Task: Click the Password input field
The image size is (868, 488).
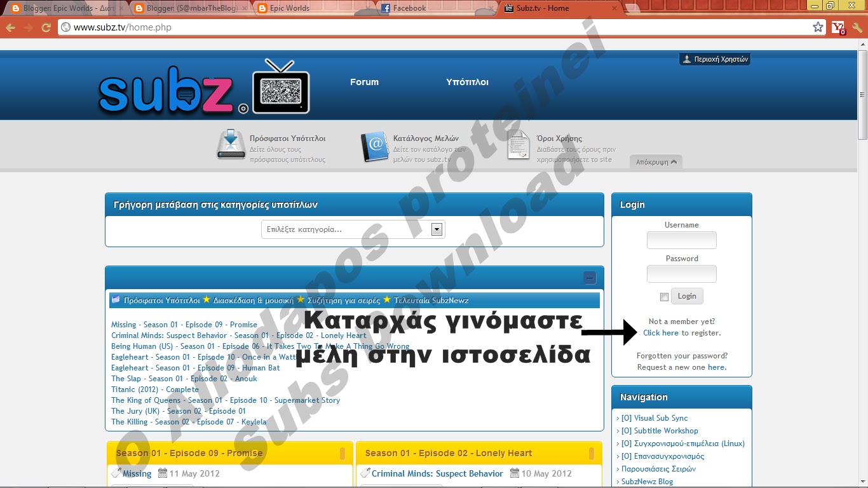Action: tap(682, 274)
